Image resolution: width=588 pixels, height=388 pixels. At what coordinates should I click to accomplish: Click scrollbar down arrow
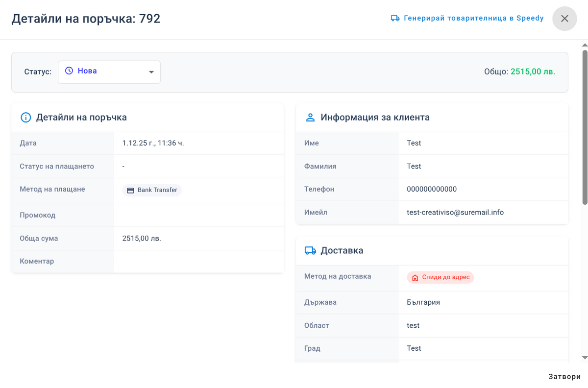tap(585, 358)
